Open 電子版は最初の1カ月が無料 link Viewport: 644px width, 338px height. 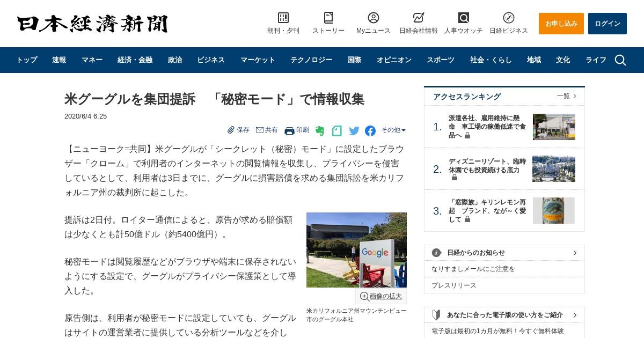497,331
